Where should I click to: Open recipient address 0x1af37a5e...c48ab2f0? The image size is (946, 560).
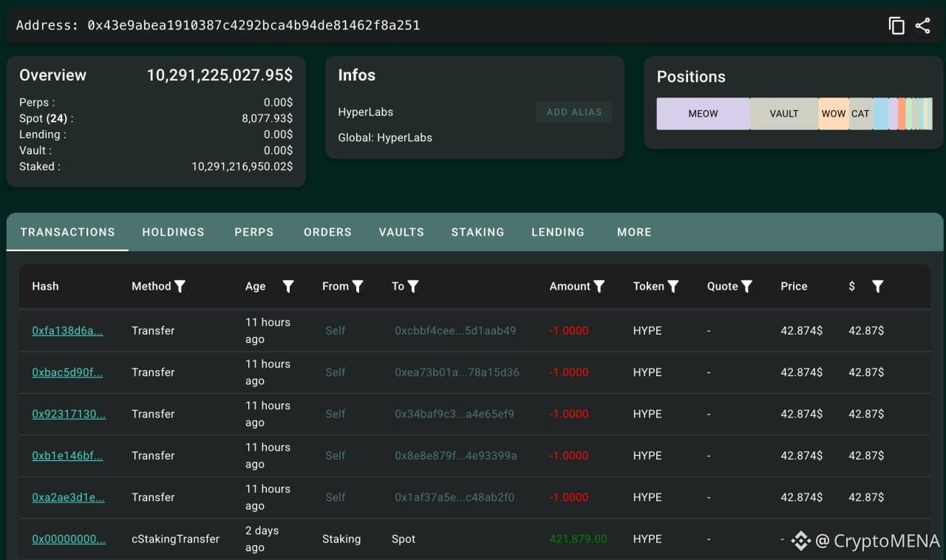pos(455,497)
